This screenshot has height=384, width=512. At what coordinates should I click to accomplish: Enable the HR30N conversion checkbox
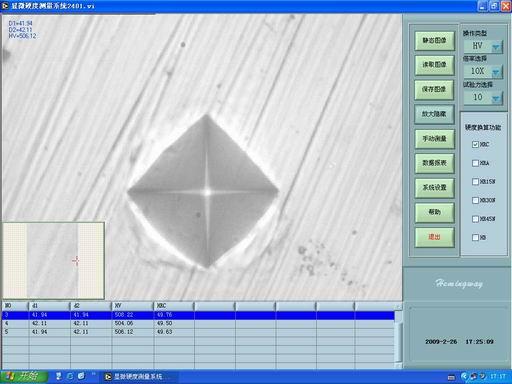pos(475,200)
